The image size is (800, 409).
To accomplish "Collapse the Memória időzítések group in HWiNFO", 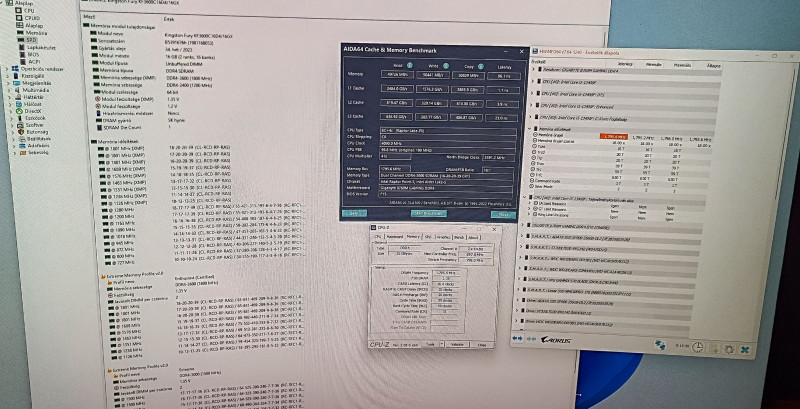I will pos(530,129).
